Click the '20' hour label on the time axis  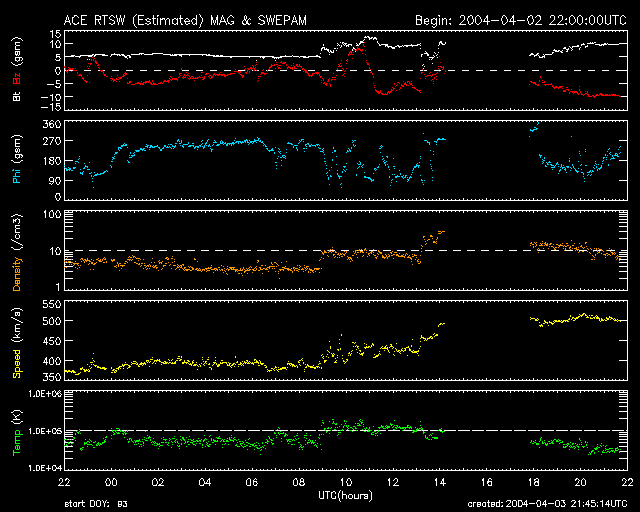(x=580, y=483)
